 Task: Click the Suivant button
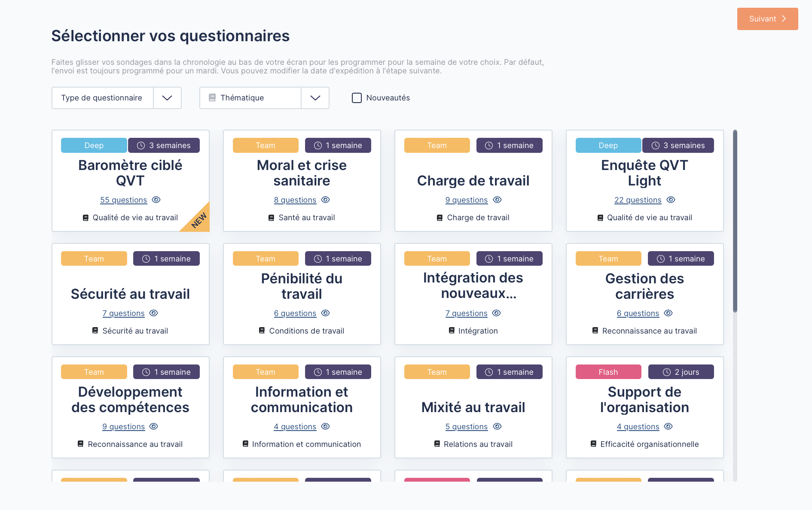pos(767,19)
